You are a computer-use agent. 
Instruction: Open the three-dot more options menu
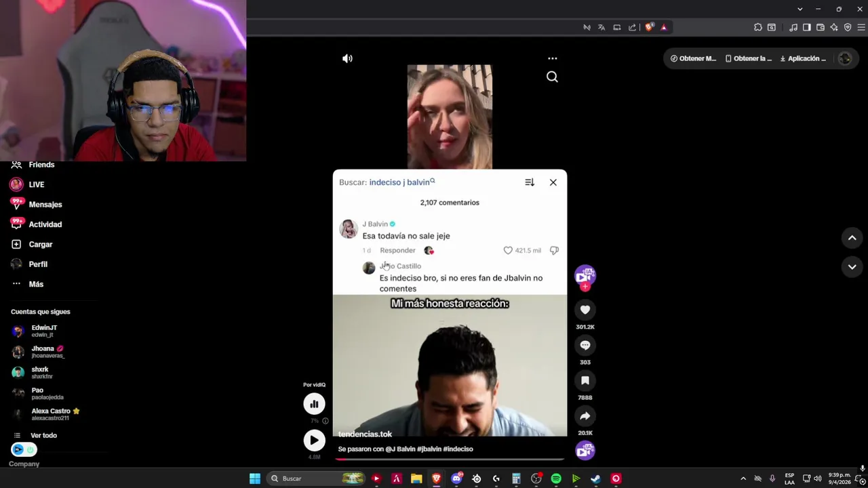pyautogui.click(x=552, y=58)
